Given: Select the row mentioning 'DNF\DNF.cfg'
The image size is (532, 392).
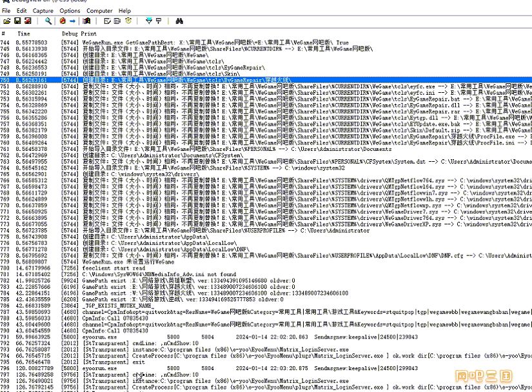Looking at the screenshot, I should point(266,256).
